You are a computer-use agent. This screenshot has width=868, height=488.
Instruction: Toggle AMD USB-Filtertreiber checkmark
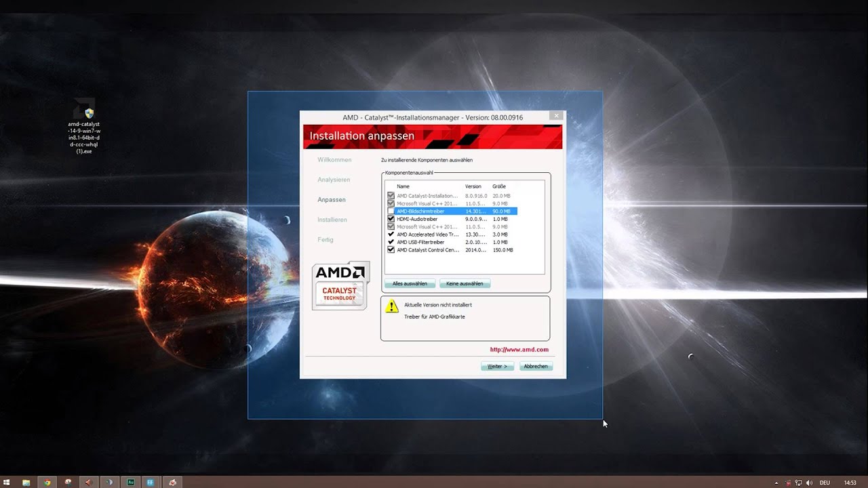point(391,242)
